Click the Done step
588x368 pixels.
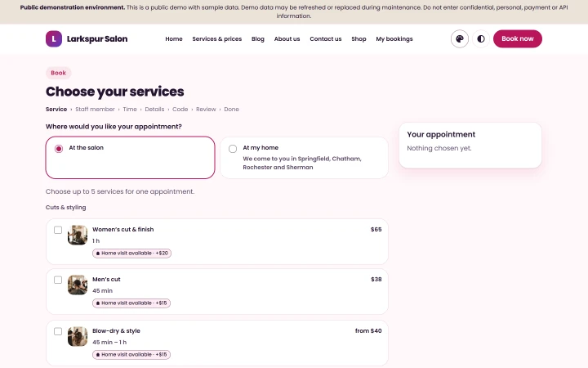pos(231,110)
